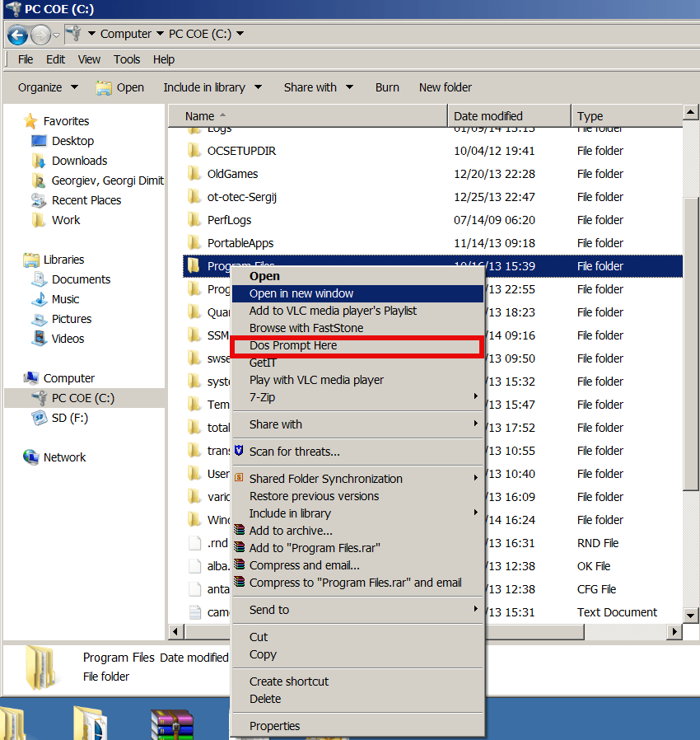700x740 pixels.
Task: Click the SD (F:) card drive icon
Action: pyautogui.click(x=40, y=418)
